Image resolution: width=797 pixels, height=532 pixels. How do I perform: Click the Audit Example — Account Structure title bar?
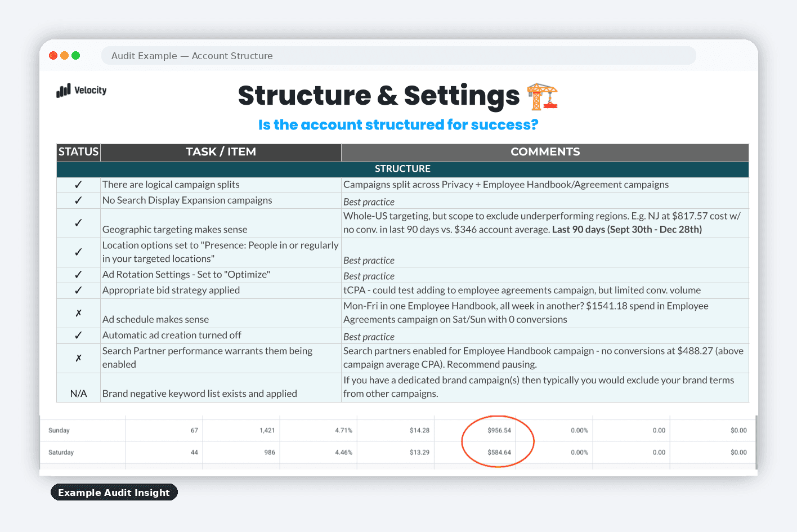point(398,56)
